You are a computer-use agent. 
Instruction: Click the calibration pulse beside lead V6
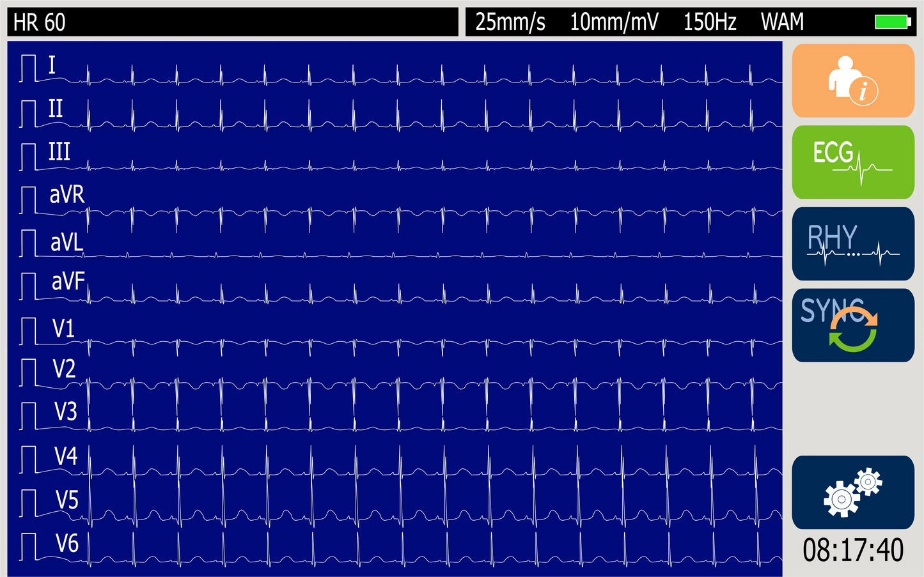28,547
